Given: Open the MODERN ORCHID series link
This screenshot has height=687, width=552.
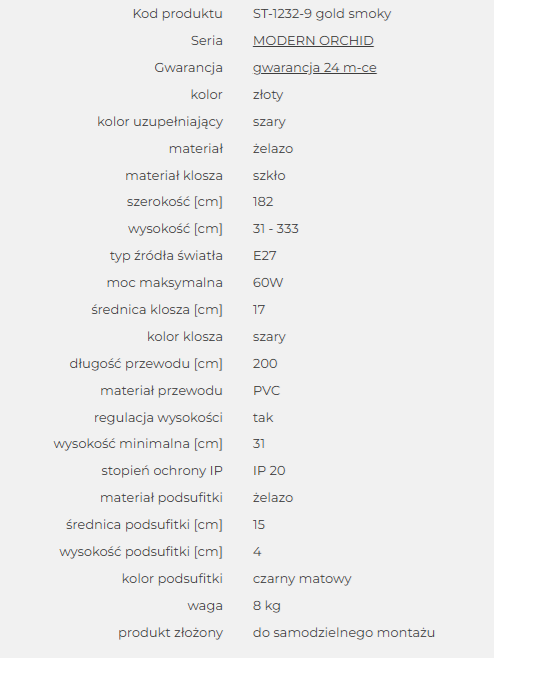Looking at the screenshot, I should click(313, 41).
